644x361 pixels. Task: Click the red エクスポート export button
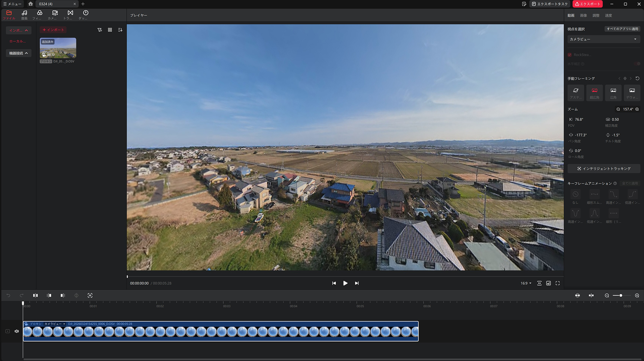click(588, 4)
